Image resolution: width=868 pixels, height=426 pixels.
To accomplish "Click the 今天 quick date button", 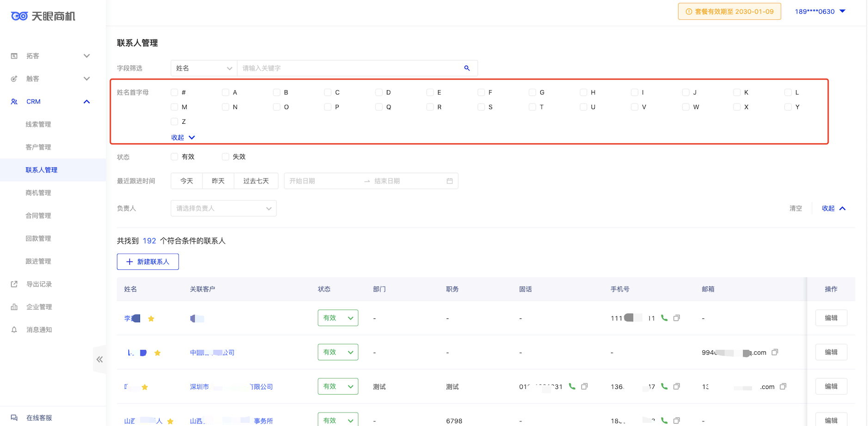I will tap(187, 181).
